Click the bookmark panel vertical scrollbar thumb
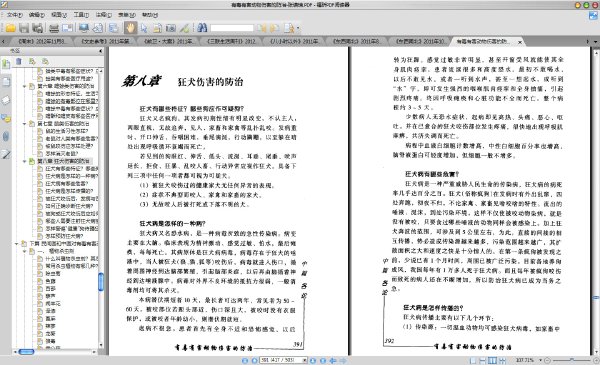The height and width of the screenshot is (365, 600). click(101, 282)
